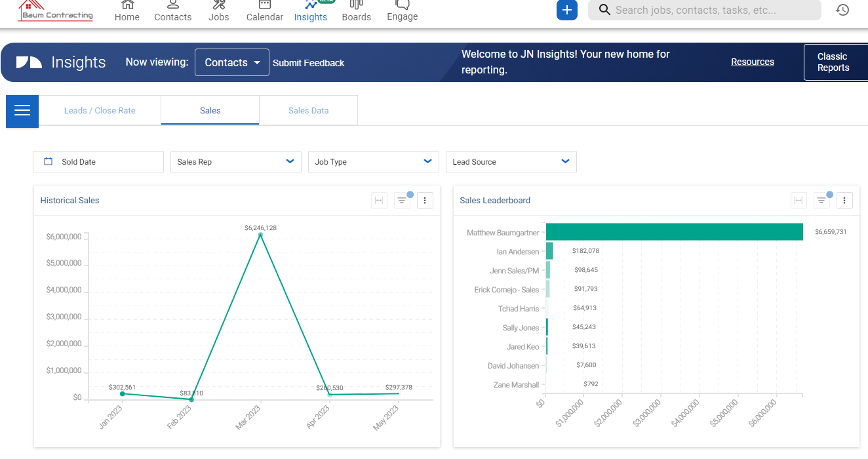This screenshot has height=459, width=868.
Task: Click the Contacts navigation icon
Action: tap(173, 5)
